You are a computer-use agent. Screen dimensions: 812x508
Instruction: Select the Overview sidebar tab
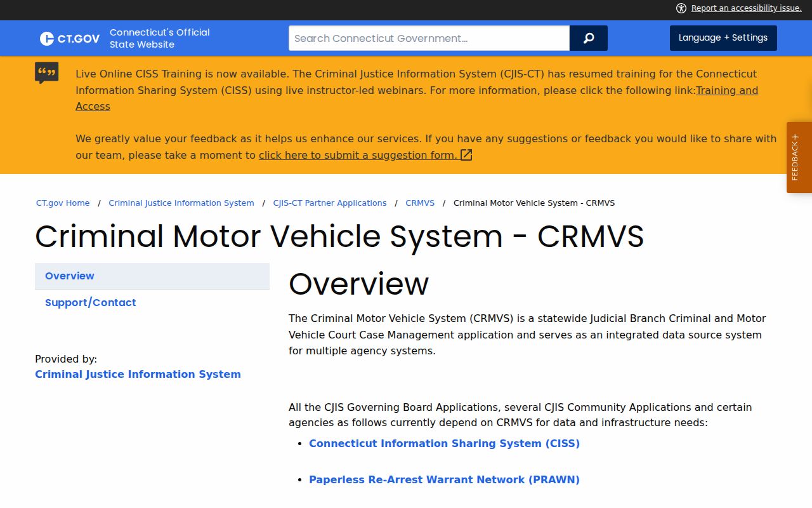point(152,276)
